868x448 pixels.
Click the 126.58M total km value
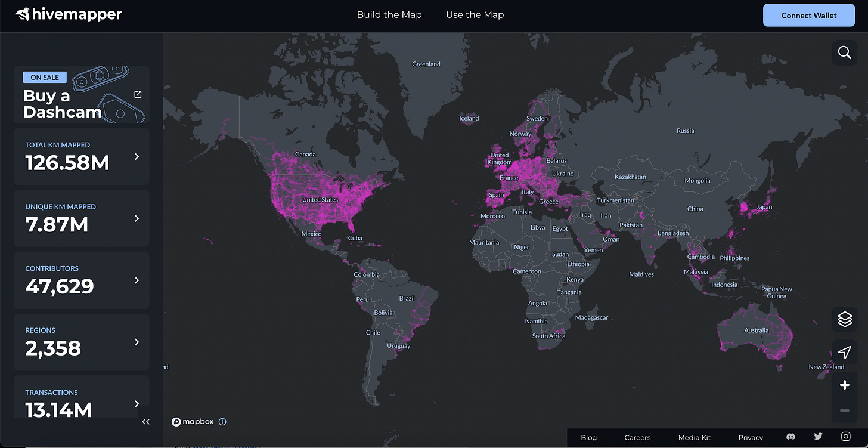(x=67, y=163)
